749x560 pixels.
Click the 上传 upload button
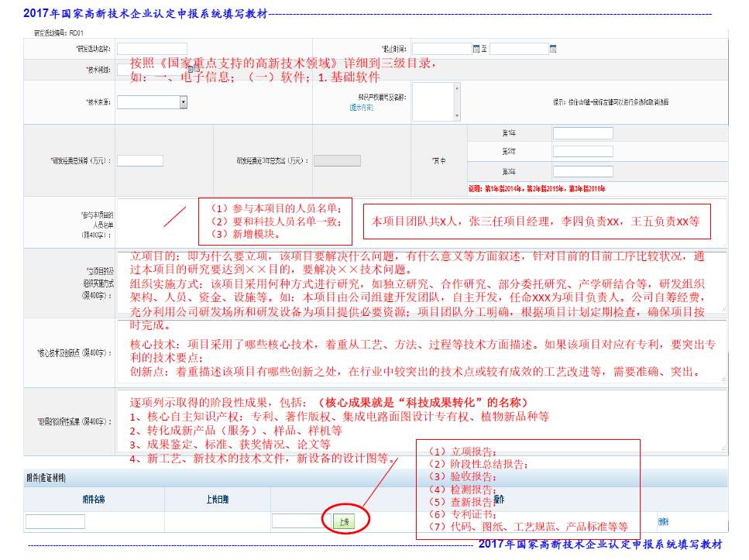[x=343, y=521]
